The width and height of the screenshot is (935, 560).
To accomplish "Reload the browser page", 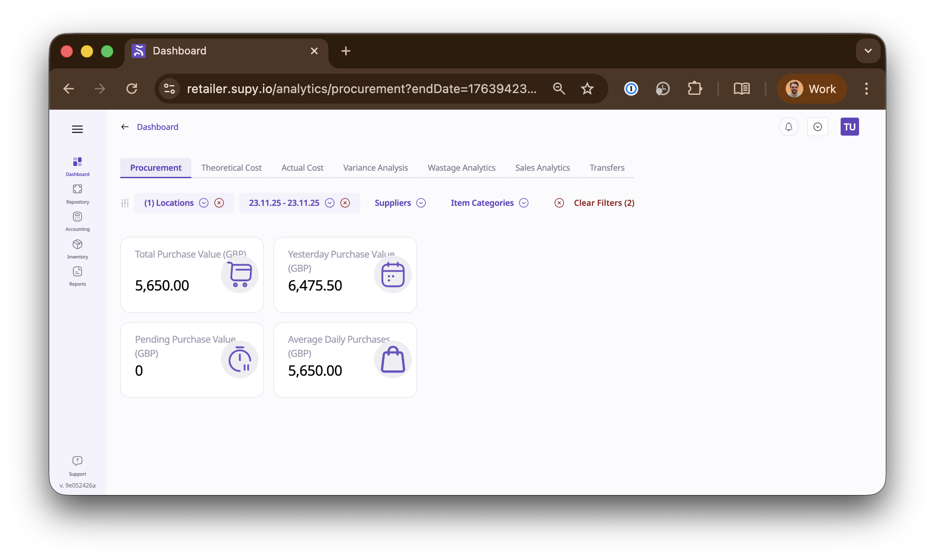I will pos(132,89).
